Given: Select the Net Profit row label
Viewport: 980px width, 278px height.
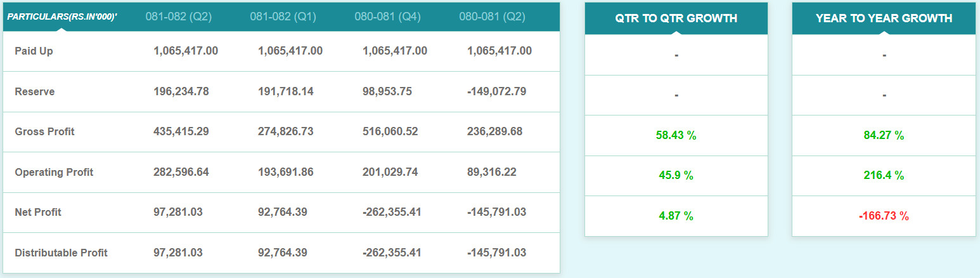Looking at the screenshot, I should click(x=38, y=212).
